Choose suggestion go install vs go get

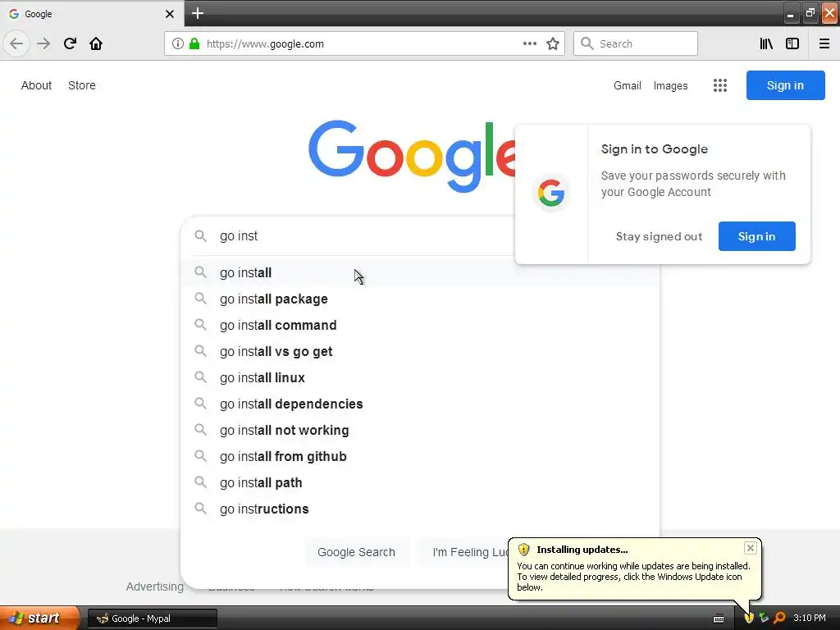[x=420, y=351]
